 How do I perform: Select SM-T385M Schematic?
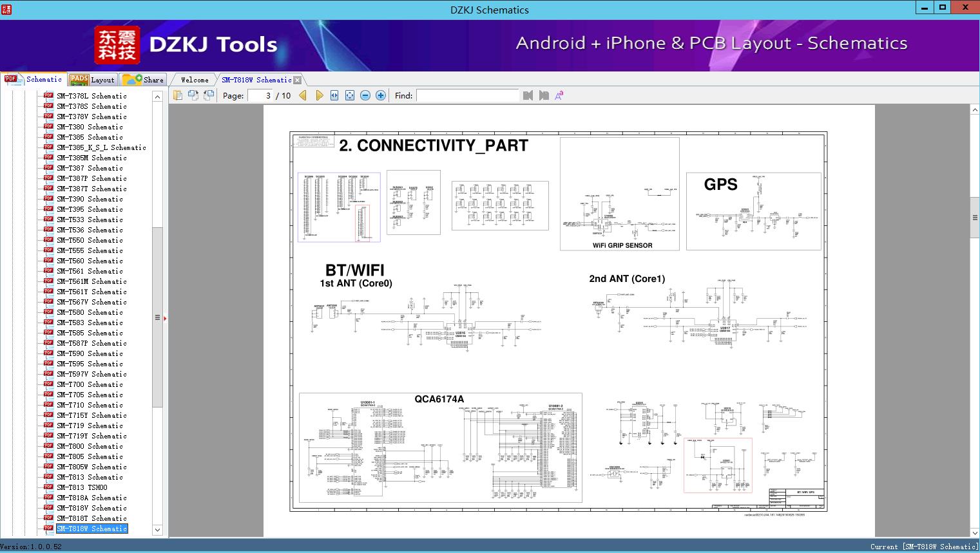[91, 158]
